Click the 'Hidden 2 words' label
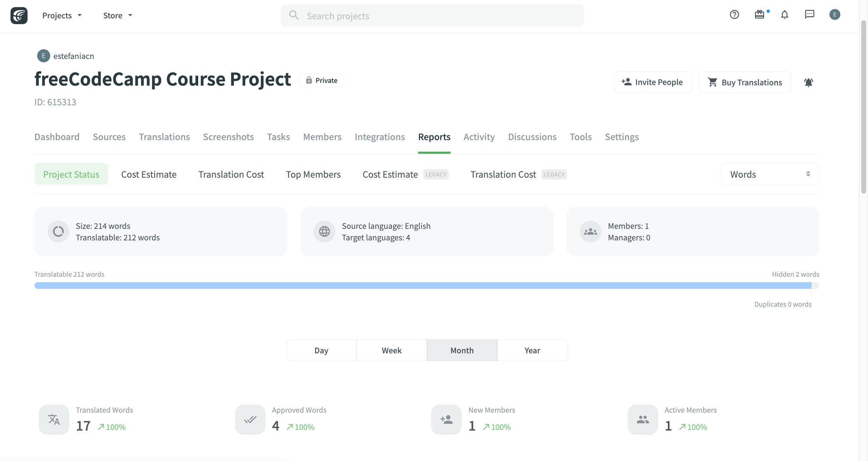868x461 pixels. pyautogui.click(x=796, y=274)
